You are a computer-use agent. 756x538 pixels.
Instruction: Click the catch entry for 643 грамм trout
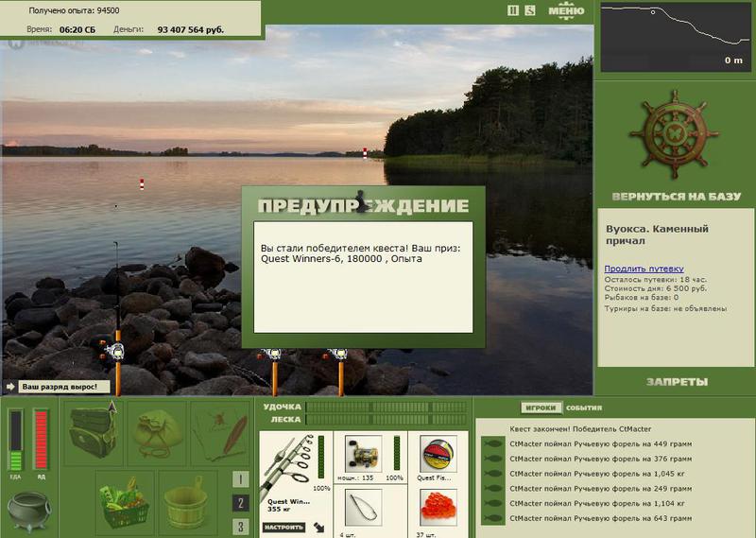click(601, 519)
